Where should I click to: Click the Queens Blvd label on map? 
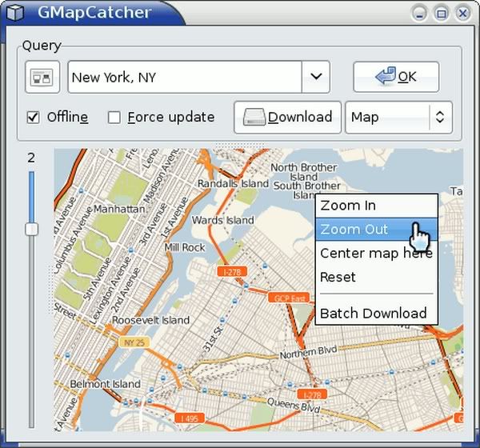pos(294,405)
